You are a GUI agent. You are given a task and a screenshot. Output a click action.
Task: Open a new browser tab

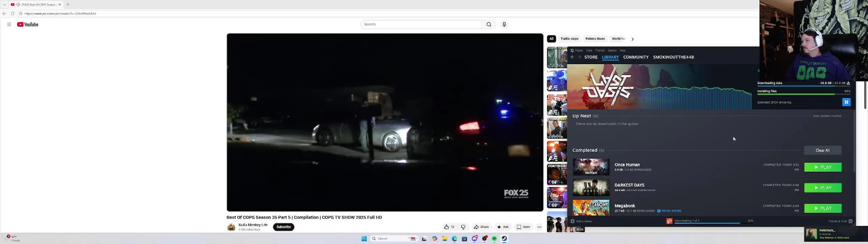pyautogui.click(x=67, y=4)
